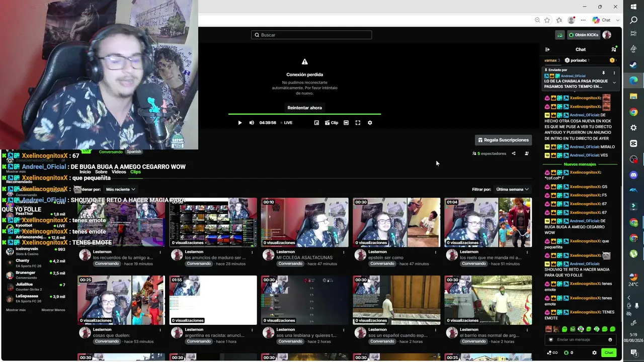644x362 pixels.
Task: Open options menu for 'los recuerdos de tu amigo' clip
Action: click(160, 252)
